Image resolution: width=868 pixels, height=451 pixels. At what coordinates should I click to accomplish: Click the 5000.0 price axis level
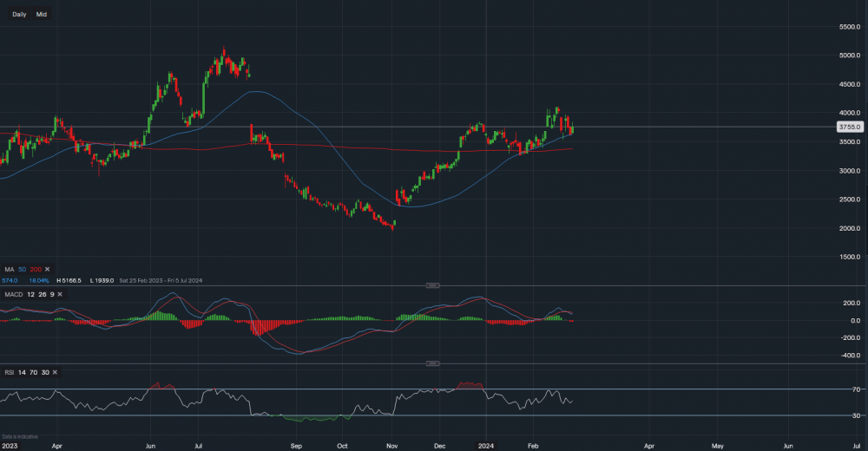click(x=848, y=56)
